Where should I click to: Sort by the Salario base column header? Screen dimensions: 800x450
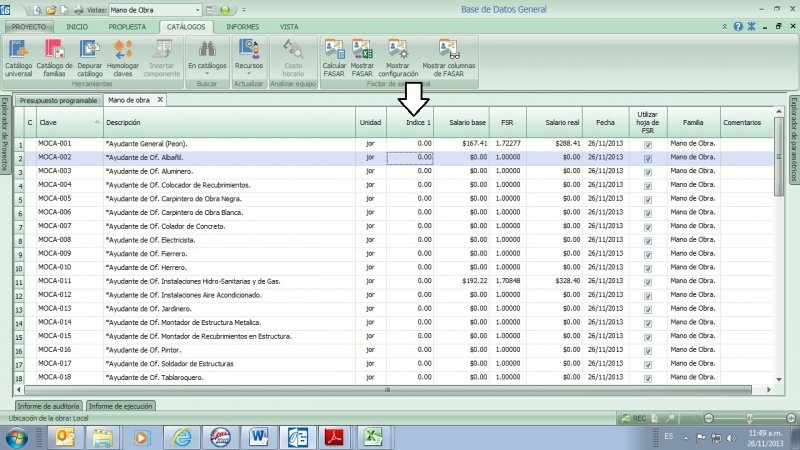tap(466, 122)
